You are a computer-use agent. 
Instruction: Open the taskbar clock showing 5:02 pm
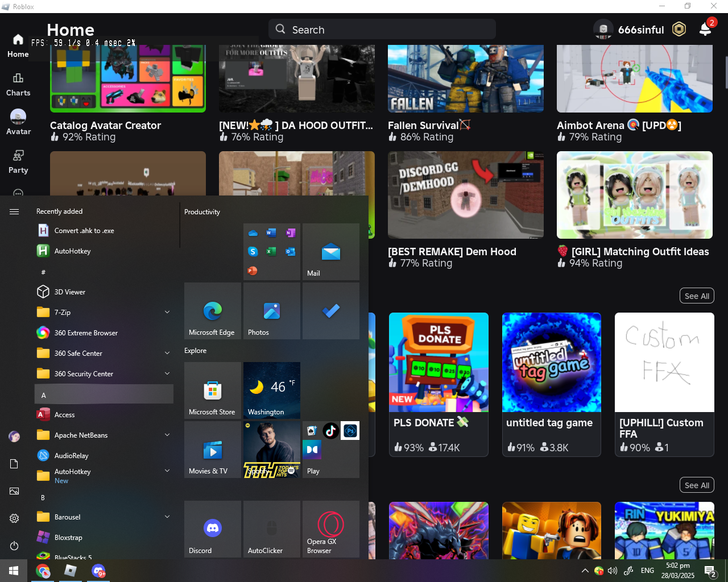678,571
